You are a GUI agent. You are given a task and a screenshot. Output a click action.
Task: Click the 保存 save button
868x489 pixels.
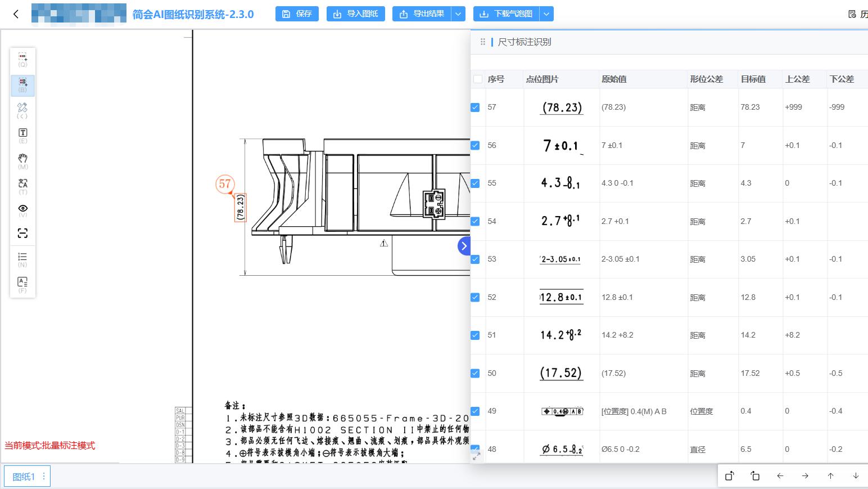pos(297,14)
